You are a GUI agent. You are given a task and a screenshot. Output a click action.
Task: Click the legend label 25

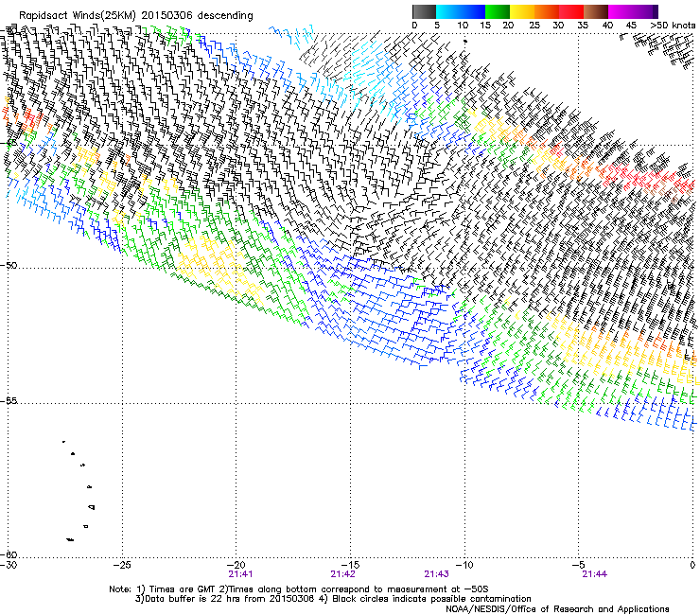pyautogui.click(x=534, y=25)
